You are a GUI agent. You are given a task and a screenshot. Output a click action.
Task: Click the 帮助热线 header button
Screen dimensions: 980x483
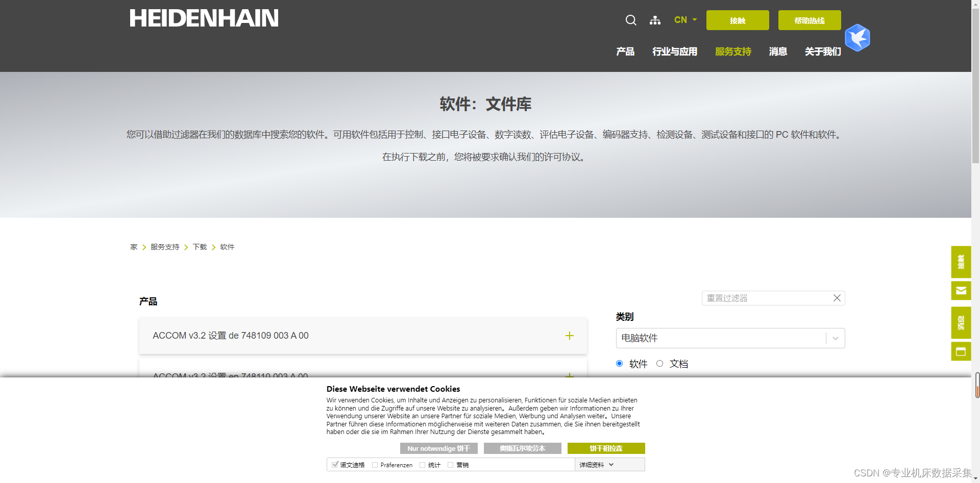tap(810, 20)
